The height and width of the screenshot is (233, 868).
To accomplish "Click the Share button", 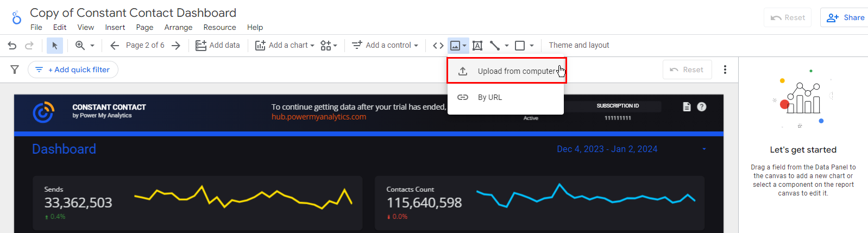I will point(845,17).
